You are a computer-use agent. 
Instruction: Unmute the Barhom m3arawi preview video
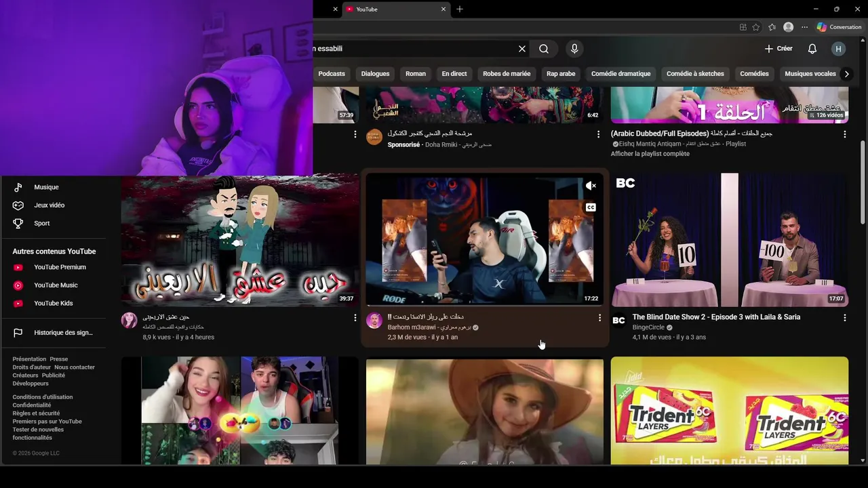point(591,186)
